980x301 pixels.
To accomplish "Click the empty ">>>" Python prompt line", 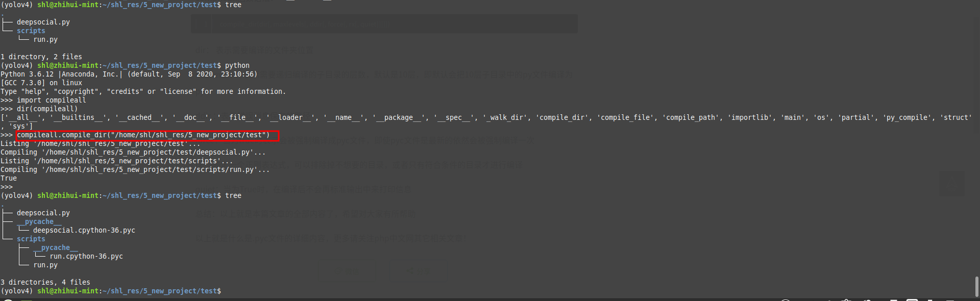I will (x=7, y=187).
